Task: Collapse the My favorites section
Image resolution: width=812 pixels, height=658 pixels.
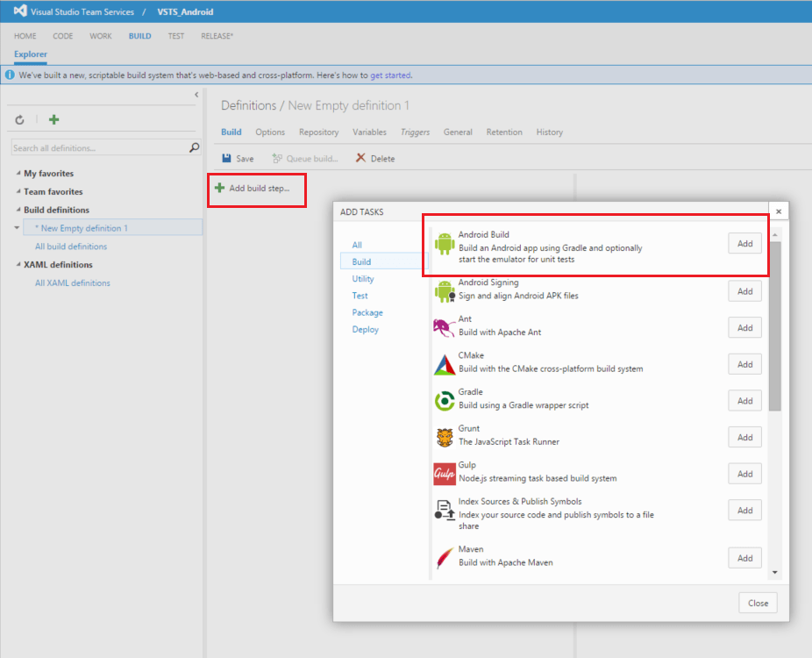Action: click(x=18, y=174)
